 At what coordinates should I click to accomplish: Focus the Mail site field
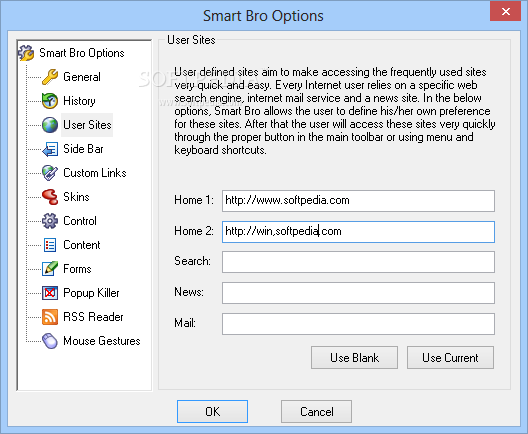(358, 324)
